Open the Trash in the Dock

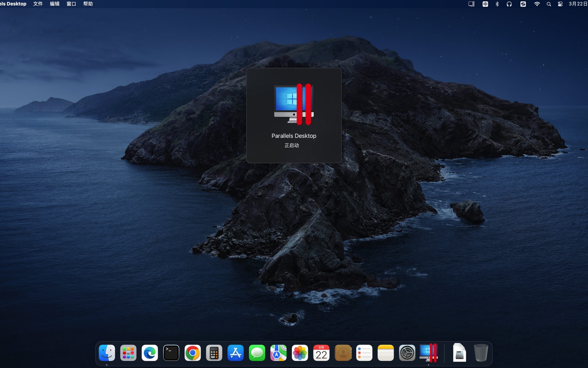pyautogui.click(x=481, y=353)
